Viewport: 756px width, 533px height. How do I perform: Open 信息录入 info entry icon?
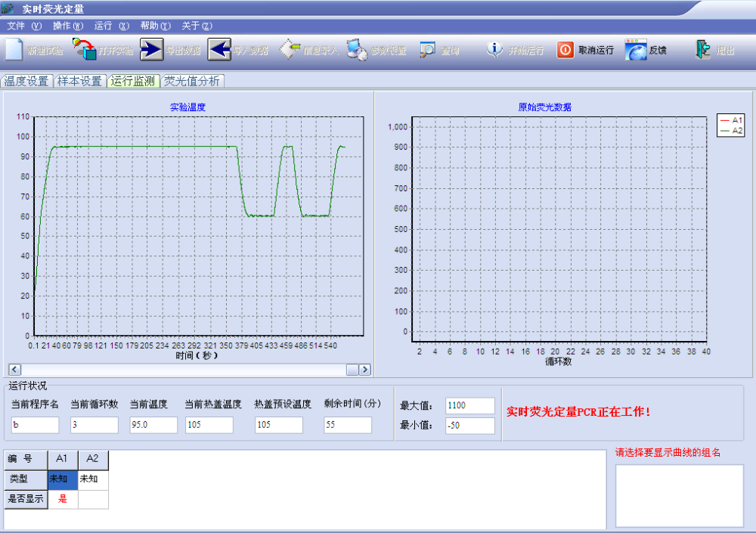(x=290, y=49)
